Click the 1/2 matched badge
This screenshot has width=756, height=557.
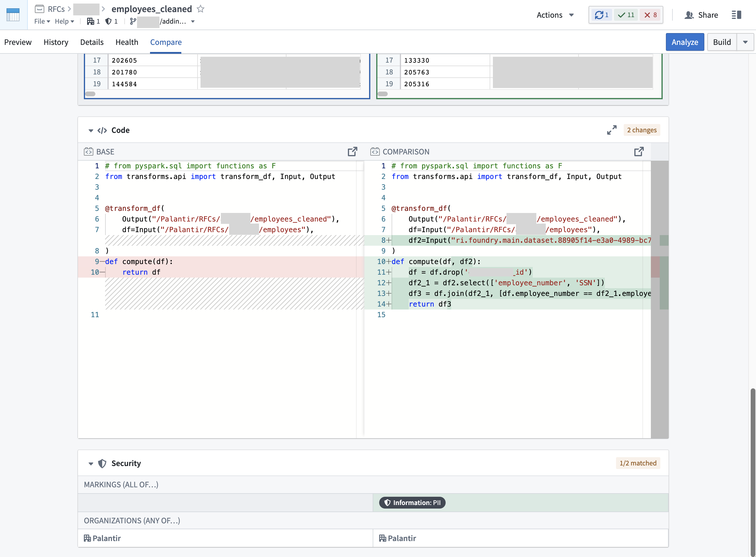click(x=638, y=463)
